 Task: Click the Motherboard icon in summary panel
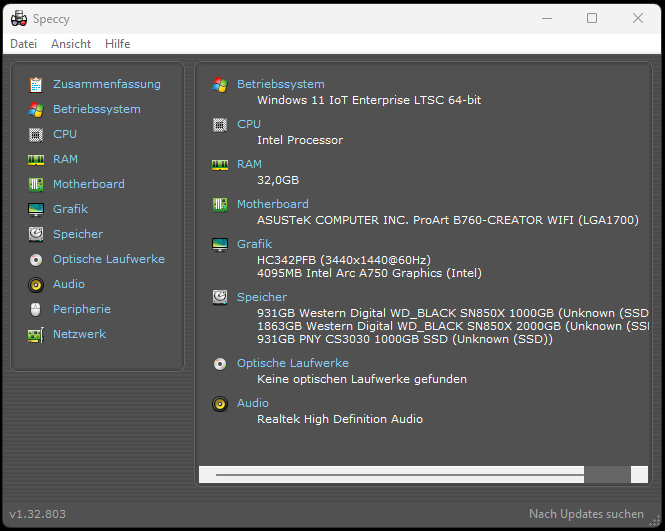point(220,205)
